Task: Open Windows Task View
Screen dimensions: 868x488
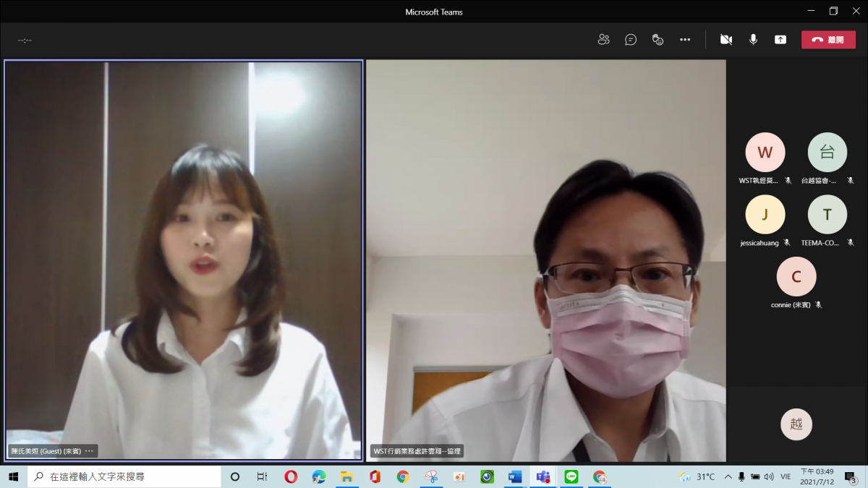Action: (x=262, y=477)
